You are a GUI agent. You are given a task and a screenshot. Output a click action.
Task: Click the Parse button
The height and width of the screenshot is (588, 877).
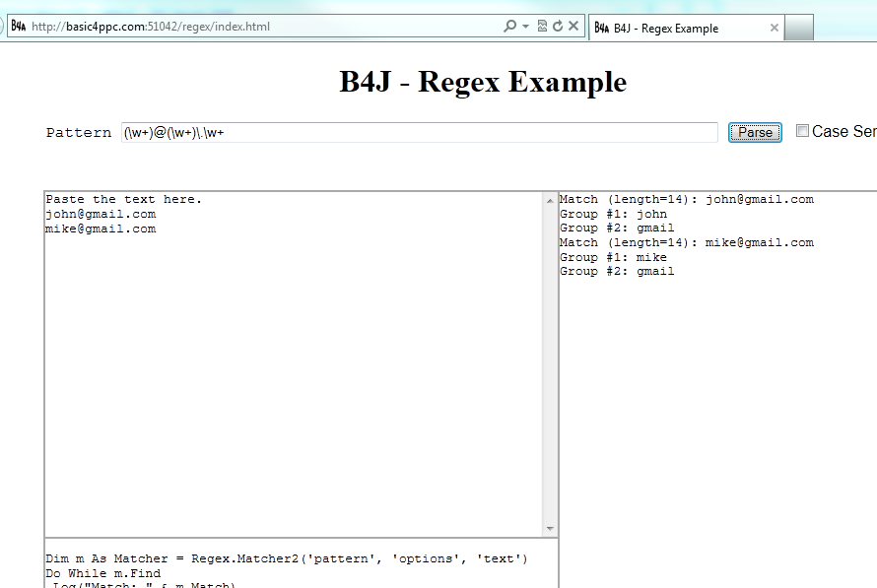pos(755,132)
